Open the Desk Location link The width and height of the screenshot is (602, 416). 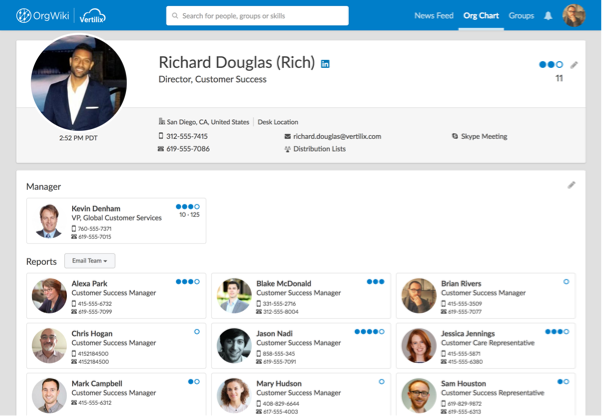coord(278,122)
